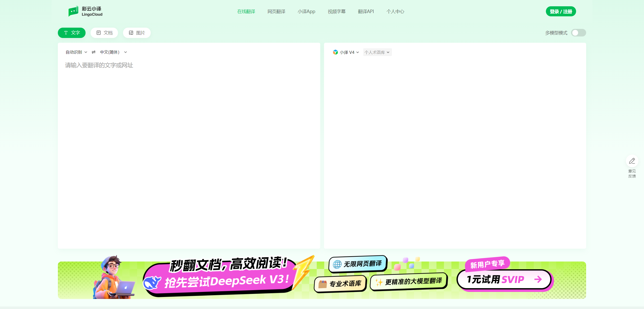
Task: Switch to 文字 text translation mode
Action: (x=72, y=33)
